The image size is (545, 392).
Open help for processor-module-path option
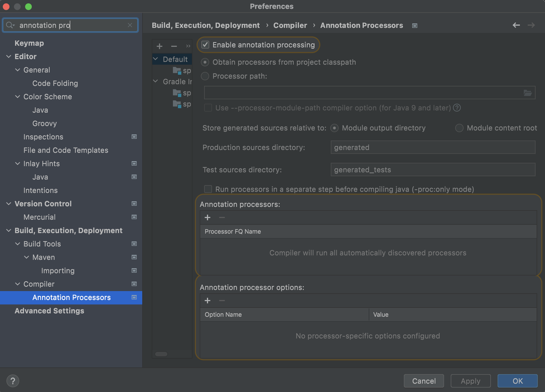click(x=457, y=108)
